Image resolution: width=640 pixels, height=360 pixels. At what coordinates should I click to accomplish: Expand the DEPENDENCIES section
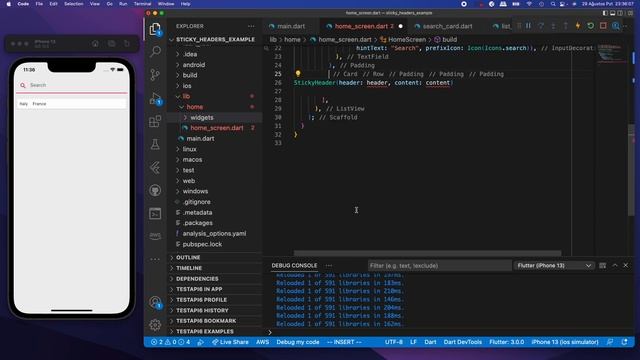[216, 279]
